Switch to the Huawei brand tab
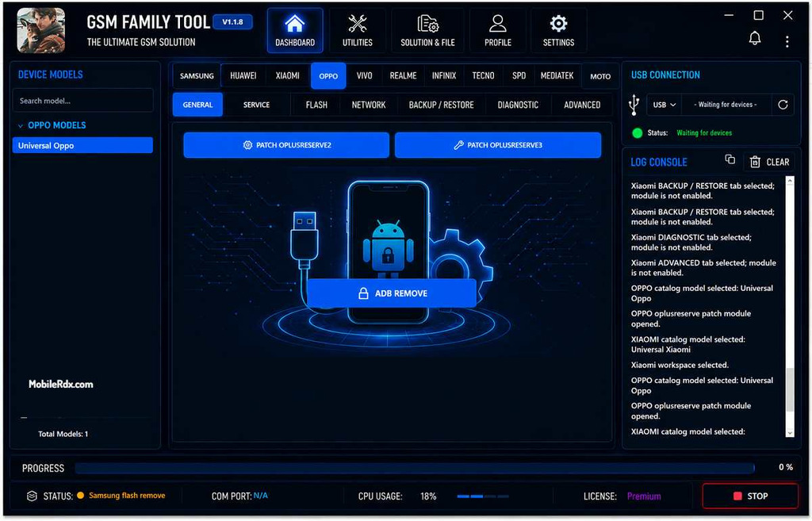Screen dimensions: 812x521 click(243, 75)
